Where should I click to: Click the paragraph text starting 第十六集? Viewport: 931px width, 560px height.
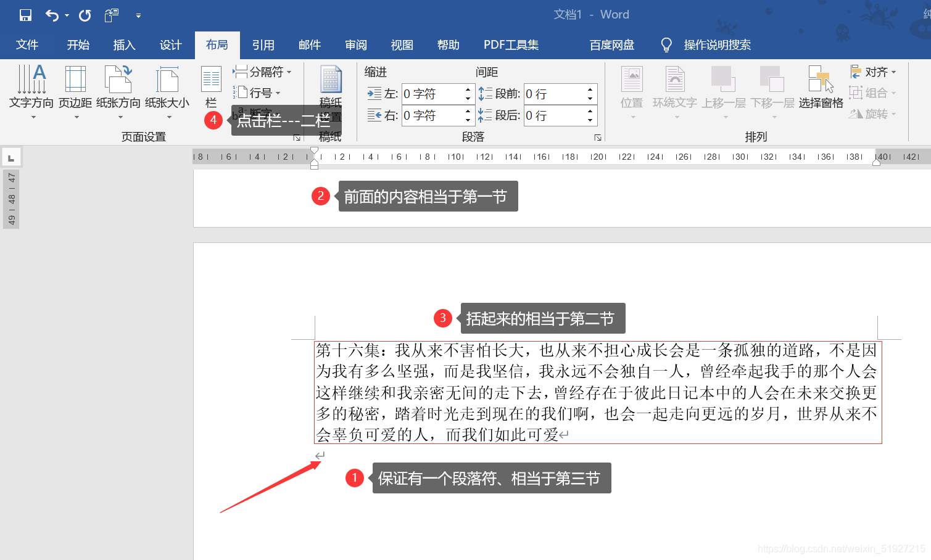(597, 392)
